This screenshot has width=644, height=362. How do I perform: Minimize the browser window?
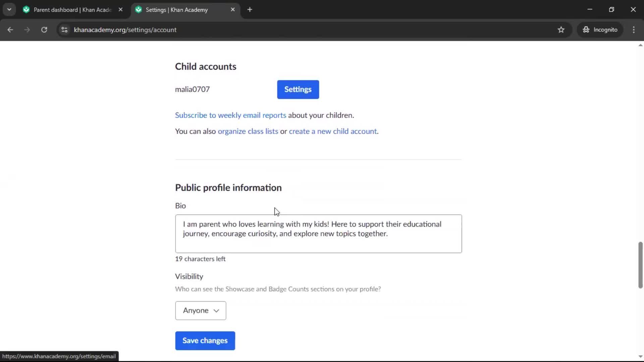(590, 10)
